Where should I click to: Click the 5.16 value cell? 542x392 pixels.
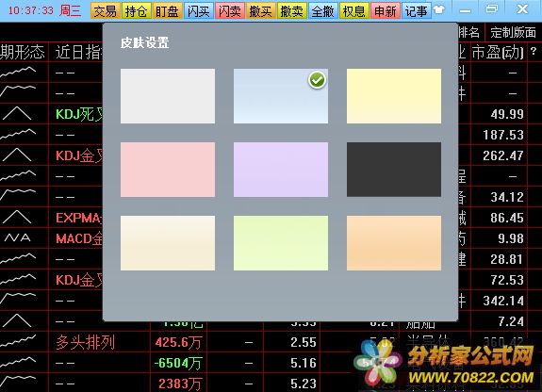[304, 364]
